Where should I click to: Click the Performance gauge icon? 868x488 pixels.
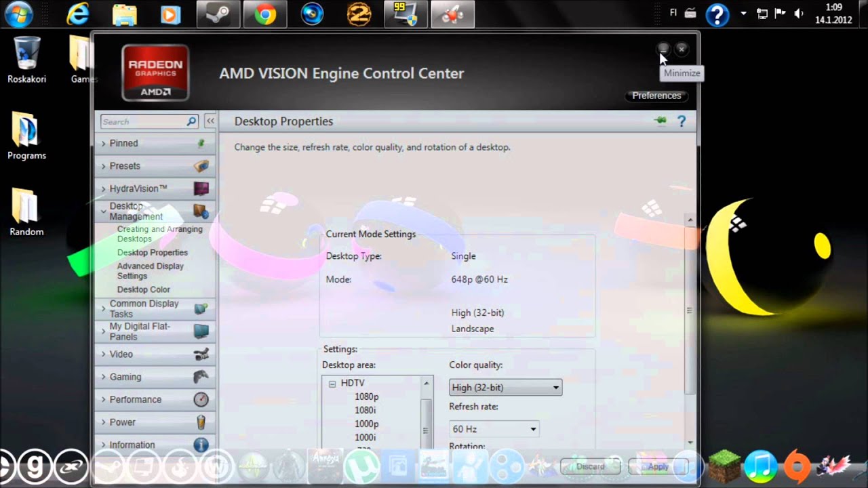pos(201,399)
